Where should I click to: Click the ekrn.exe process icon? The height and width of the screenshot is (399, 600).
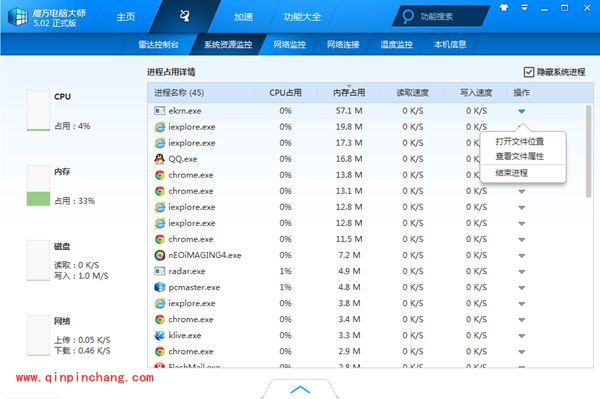(160, 111)
